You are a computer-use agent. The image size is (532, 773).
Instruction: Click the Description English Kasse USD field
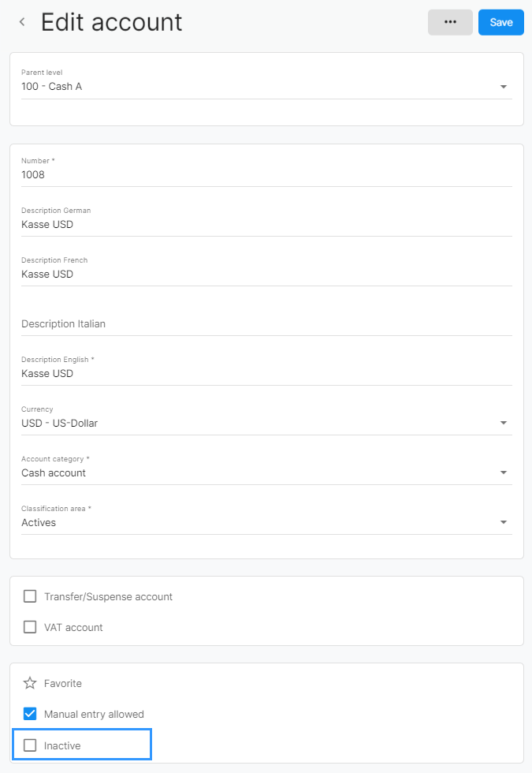pos(266,371)
